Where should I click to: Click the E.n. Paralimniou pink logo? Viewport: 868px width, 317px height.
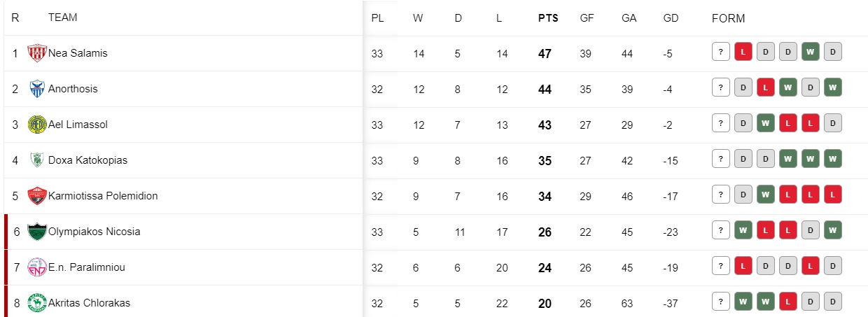point(36,267)
